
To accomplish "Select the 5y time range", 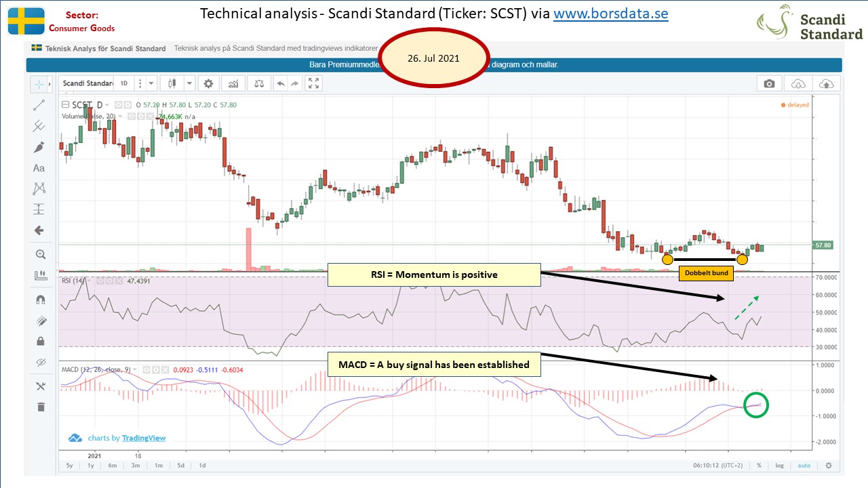I will coord(69,466).
